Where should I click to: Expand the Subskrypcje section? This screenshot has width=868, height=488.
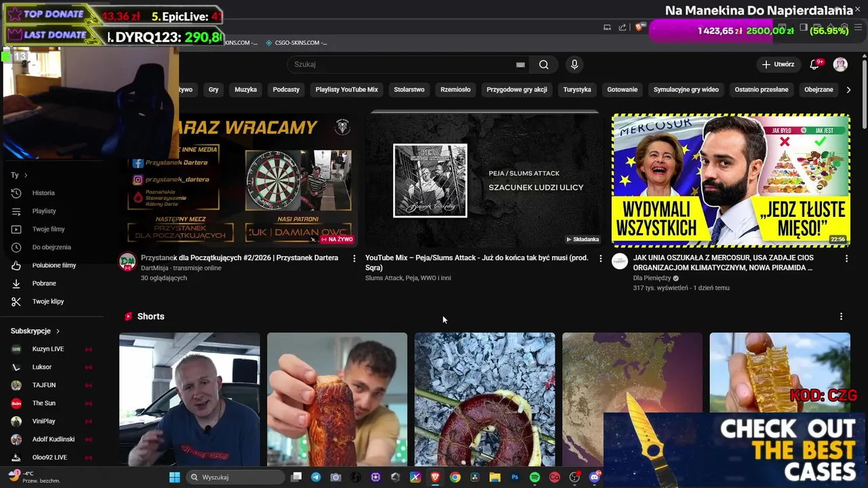pyautogui.click(x=35, y=331)
